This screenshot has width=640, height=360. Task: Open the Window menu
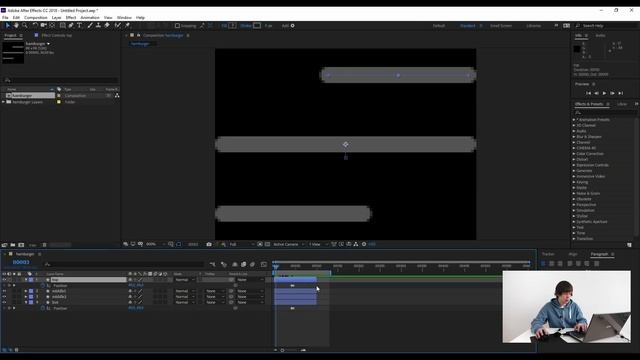124,18
